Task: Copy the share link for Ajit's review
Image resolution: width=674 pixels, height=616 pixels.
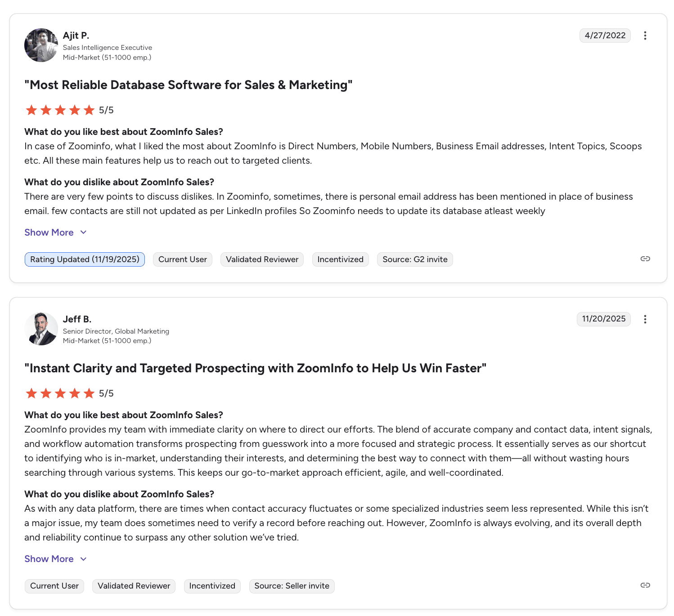Action: (645, 259)
